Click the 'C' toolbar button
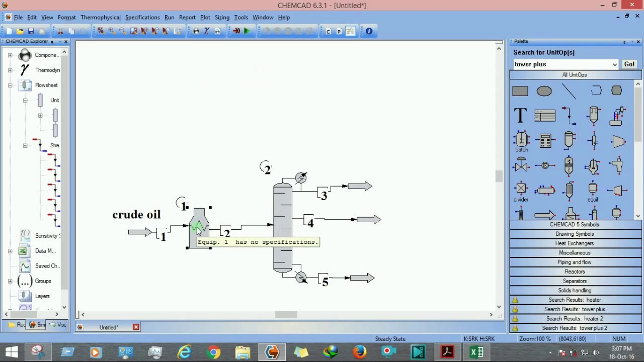 [328, 31]
